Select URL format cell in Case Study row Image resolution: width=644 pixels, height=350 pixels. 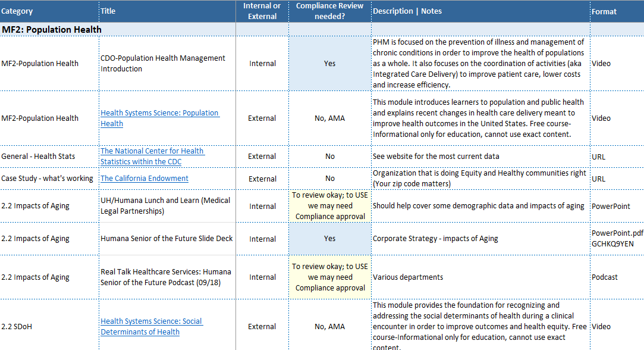click(x=617, y=179)
